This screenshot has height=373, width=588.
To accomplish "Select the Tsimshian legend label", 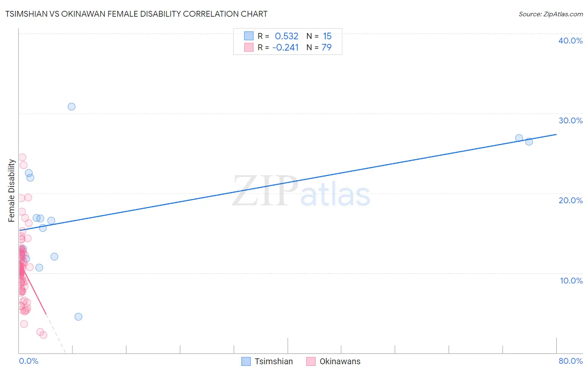I will [274, 361].
